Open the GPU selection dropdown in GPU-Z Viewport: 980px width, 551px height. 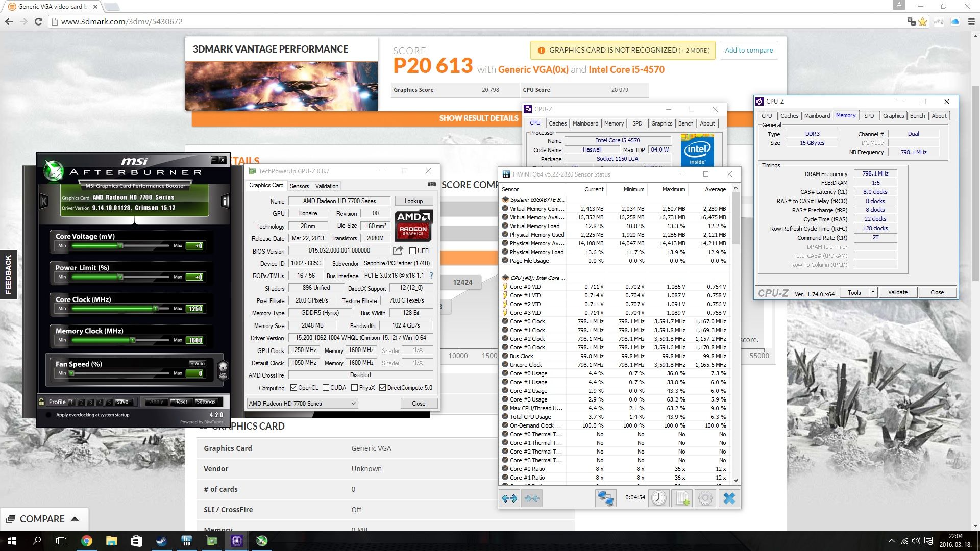tap(302, 403)
